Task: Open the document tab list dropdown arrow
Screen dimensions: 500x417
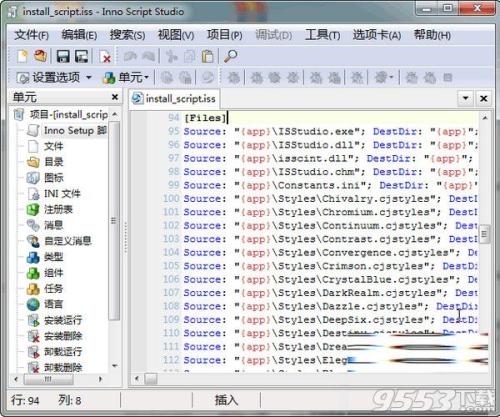Action: pos(466,98)
